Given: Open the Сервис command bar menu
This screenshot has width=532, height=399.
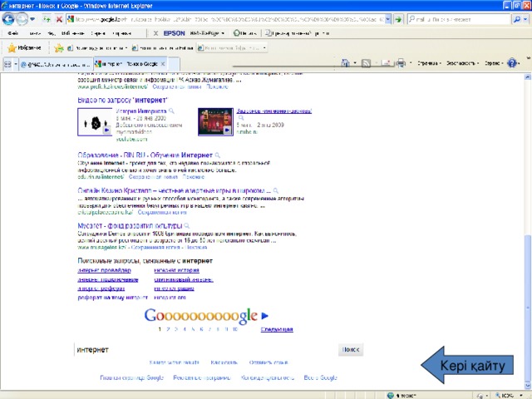Looking at the screenshot, I should [494, 63].
